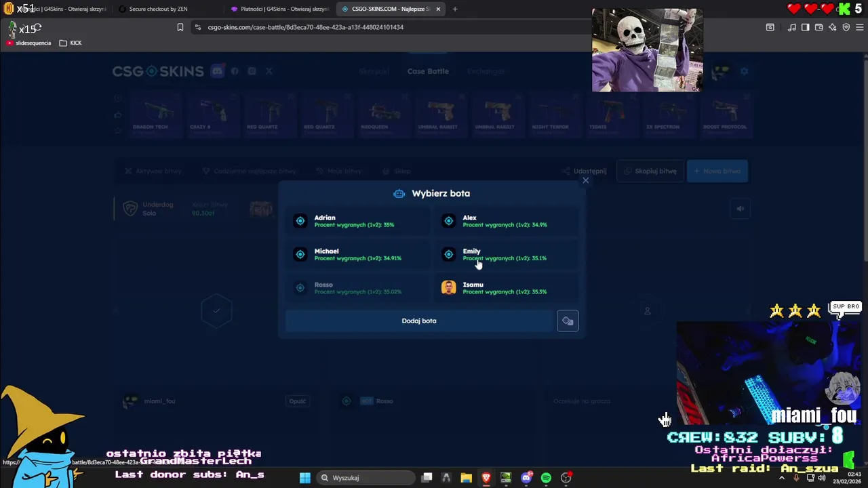Toggle the browser sidebar panel icon
The width and height of the screenshot is (868, 488).
806,27
